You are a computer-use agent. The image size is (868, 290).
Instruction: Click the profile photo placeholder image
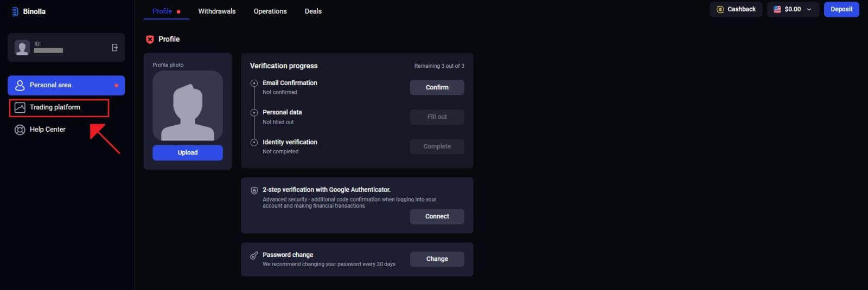click(x=187, y=106)
